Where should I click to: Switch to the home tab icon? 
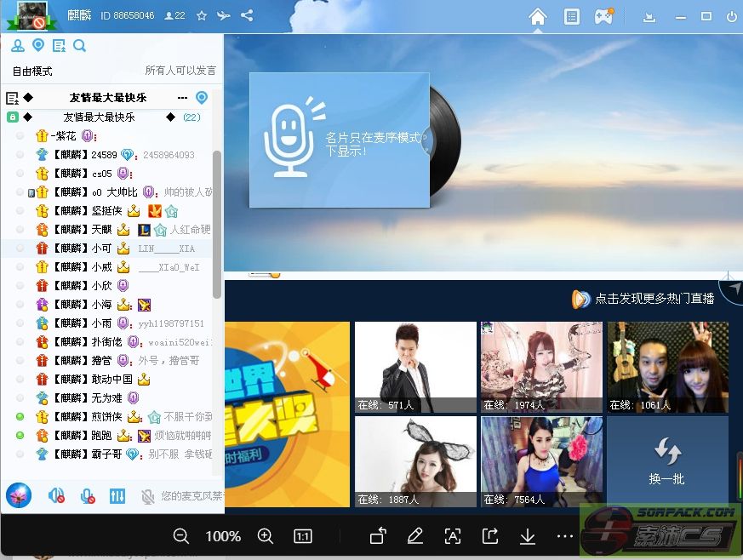pos(537,16)
